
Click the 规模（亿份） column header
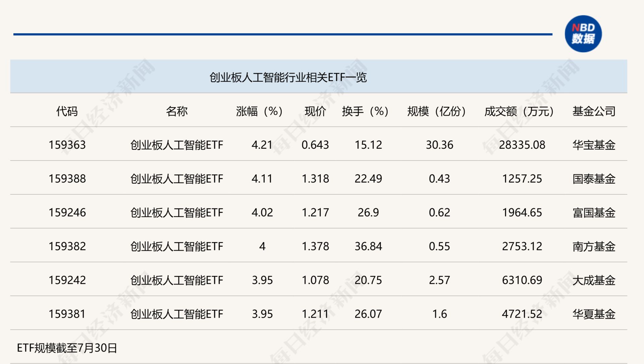[x=436, y=111]
